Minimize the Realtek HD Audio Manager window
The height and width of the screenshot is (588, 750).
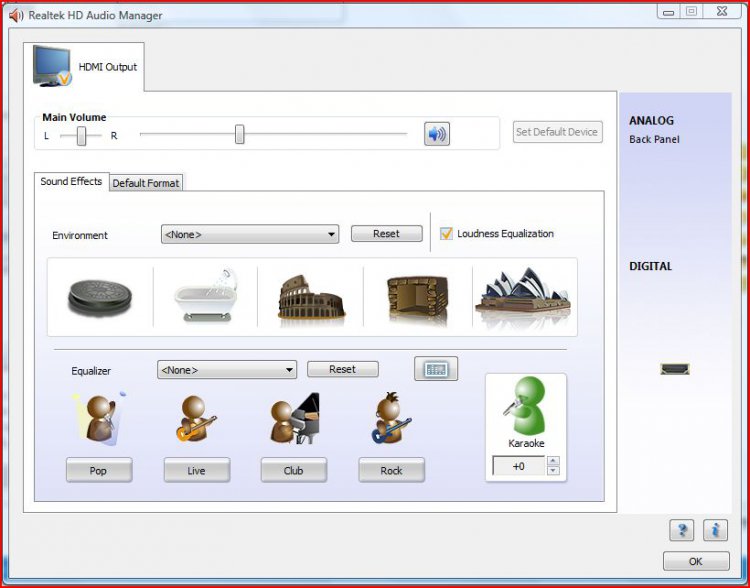point(669,11)
